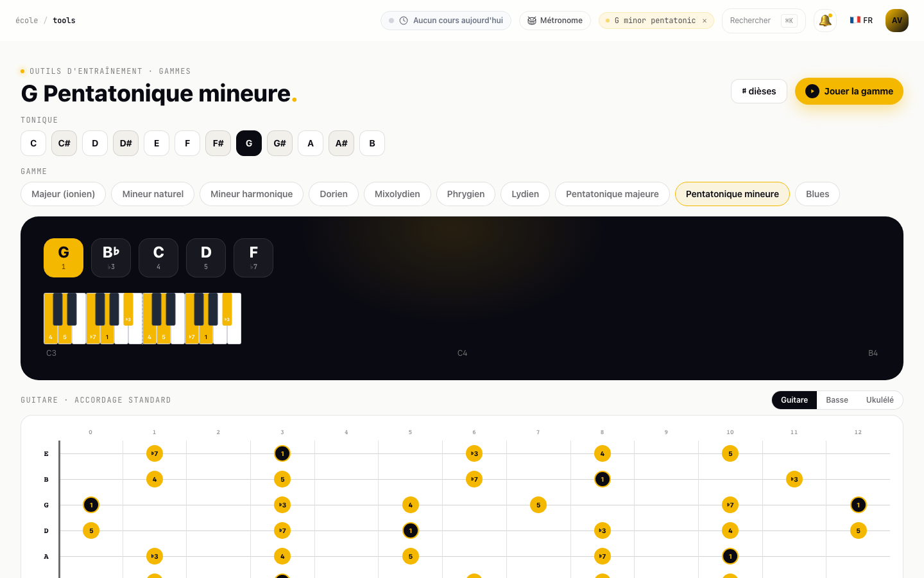Click open G string root dot
924x578 pixels.
91,505
